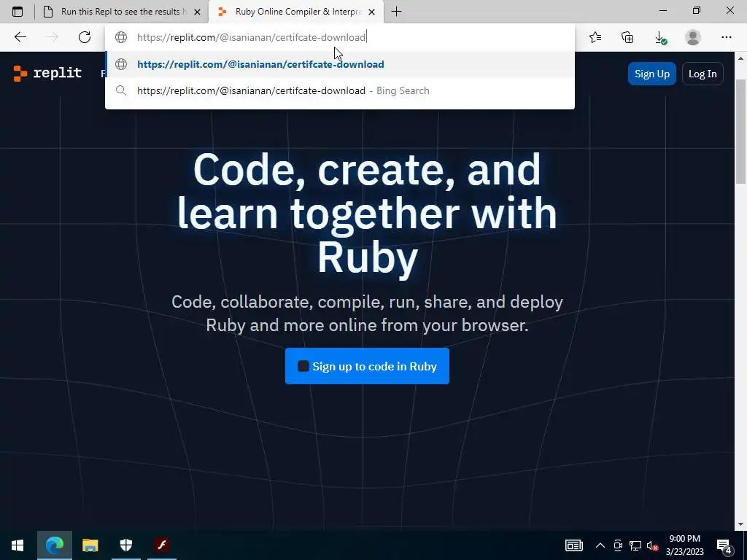
Task: Open Windows Security shield taskbar icon
Action: tap(125, 545)
